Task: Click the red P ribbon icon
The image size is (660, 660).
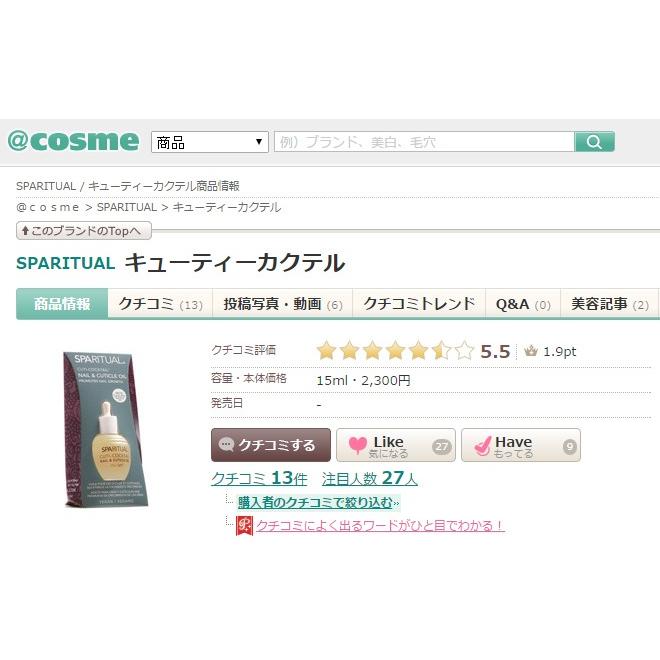Action: pos(244,525)
